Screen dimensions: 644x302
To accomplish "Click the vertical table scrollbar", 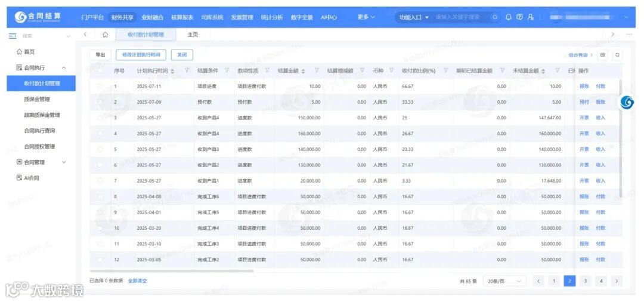I will [621, 138].
